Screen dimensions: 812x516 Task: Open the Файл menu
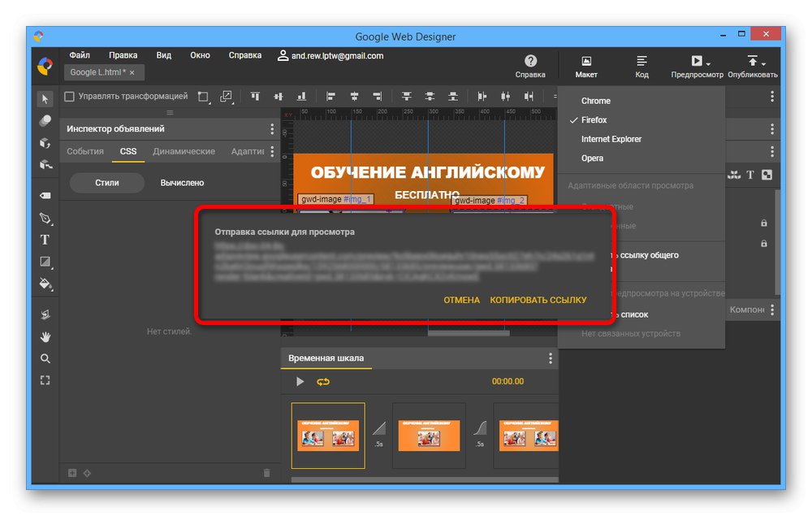coord(80,55)
